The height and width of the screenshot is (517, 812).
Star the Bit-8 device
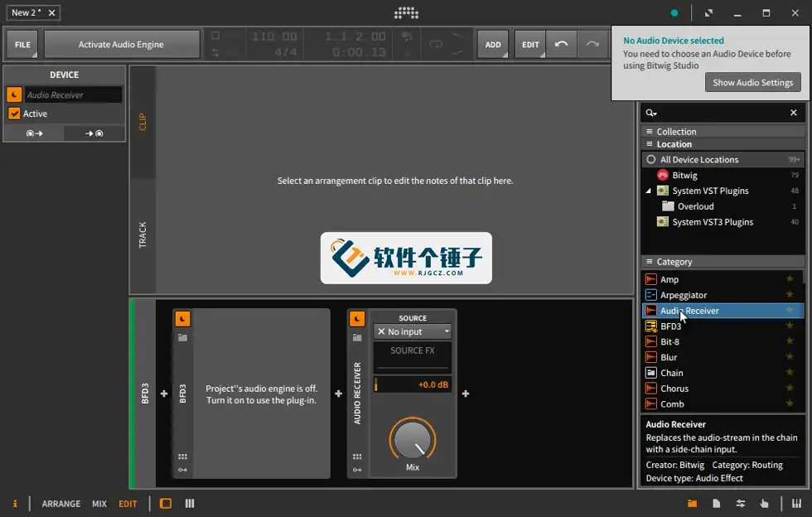coord(790,341)
